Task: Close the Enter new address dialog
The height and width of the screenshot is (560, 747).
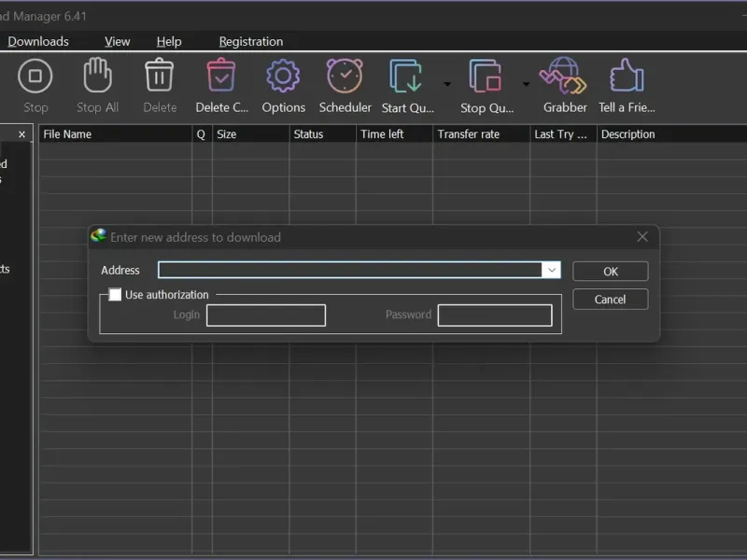Action: pos(642,237)
